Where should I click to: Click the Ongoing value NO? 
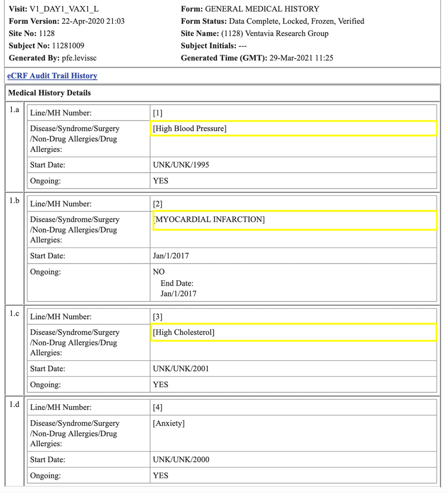click(159, 272)
